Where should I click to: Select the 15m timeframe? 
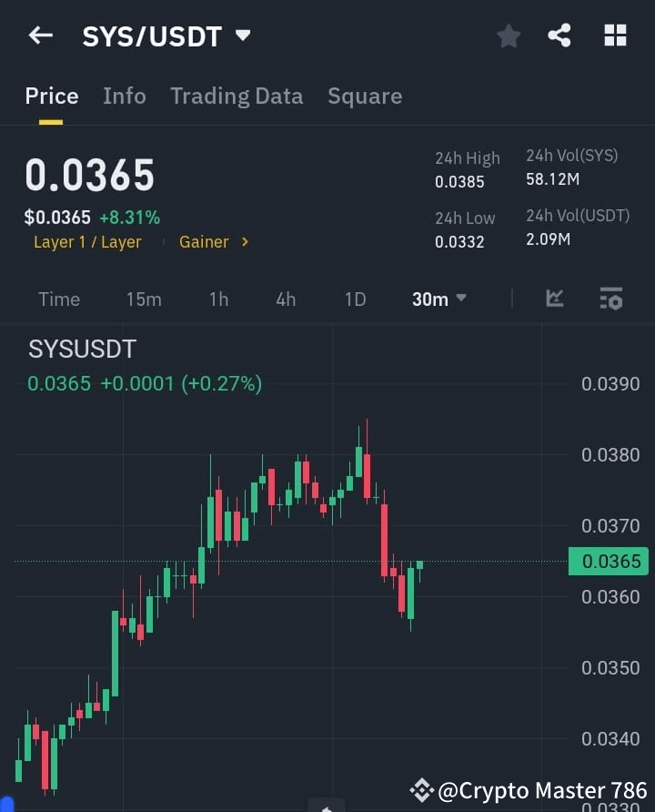144,299
